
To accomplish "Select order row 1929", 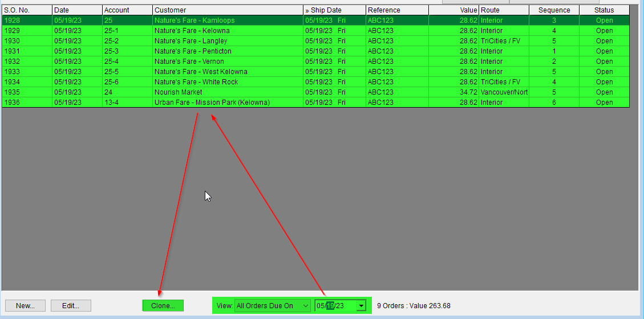I will 315,30.
